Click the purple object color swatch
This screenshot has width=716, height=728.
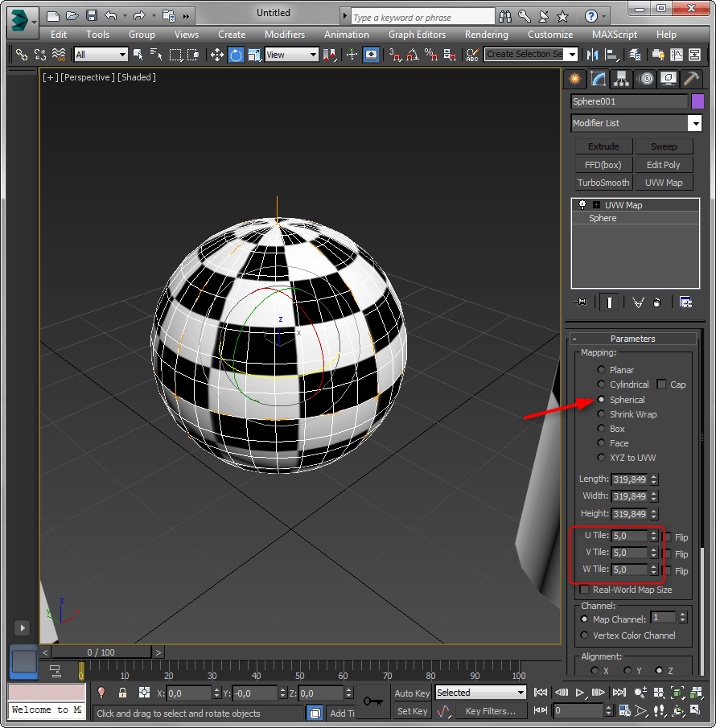click(697, 101)
